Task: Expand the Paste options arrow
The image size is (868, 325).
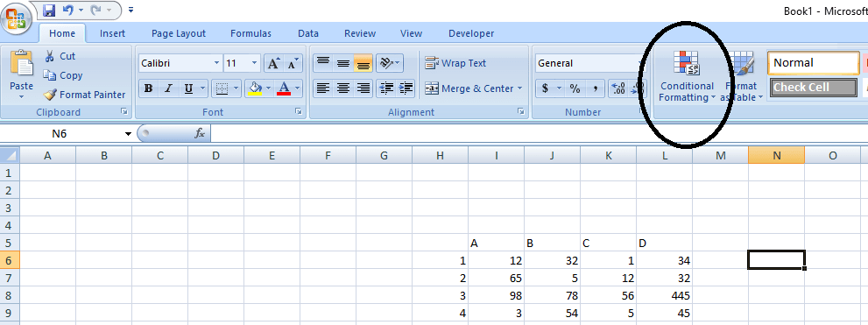Action: click(22, 97)
